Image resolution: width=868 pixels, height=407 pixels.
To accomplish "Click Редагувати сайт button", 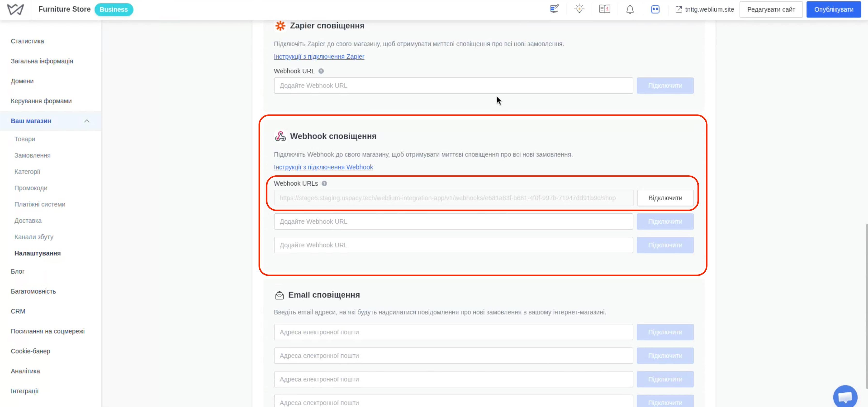I will [771, 9].
